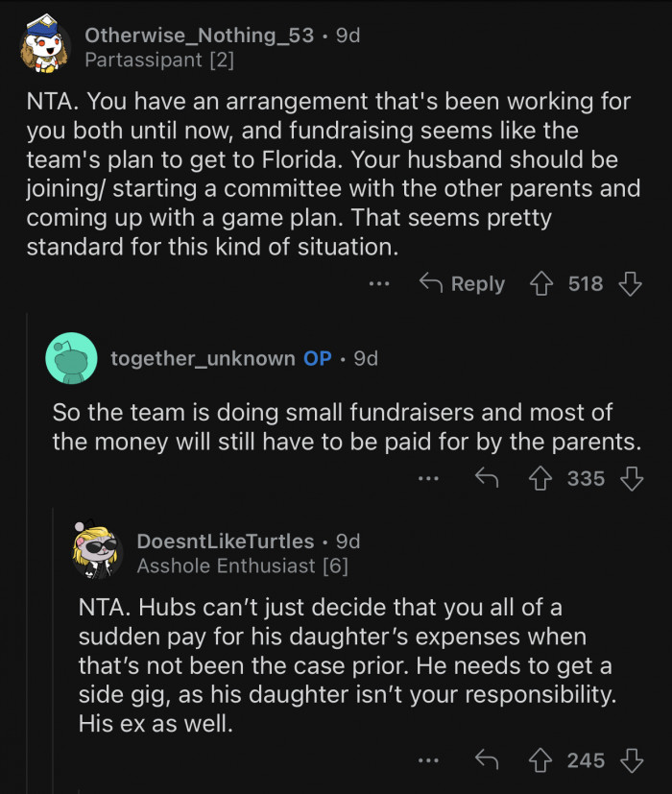Open the overflow menu on the OP reply
The width and height of the screenshot is (672, 794).
(x=428, y=478)
